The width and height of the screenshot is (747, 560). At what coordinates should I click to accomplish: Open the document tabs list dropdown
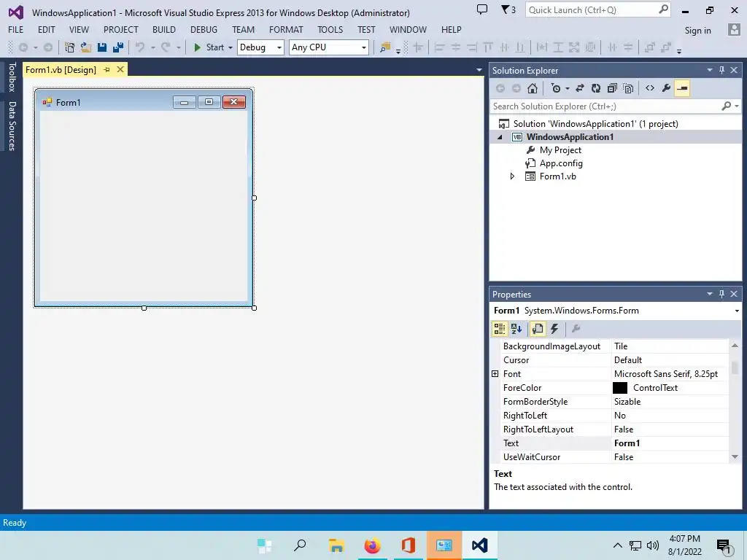click(x=479, y=70)
